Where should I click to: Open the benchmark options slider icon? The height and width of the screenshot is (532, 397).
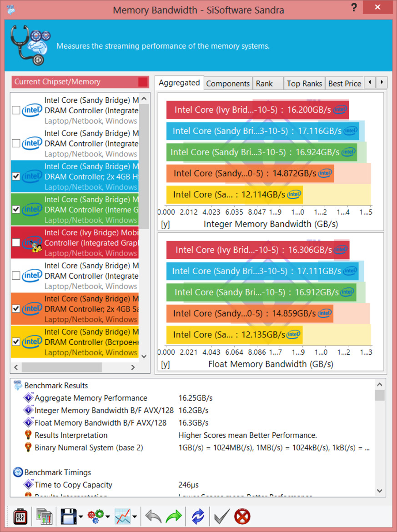coord(20,517)
